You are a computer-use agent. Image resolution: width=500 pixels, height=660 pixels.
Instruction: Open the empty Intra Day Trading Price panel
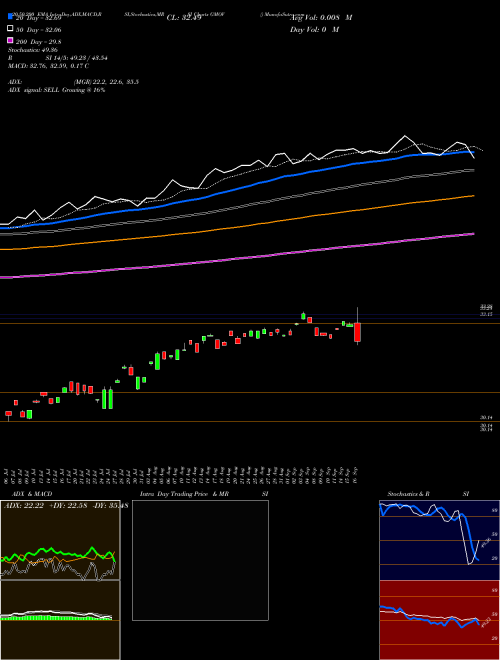(200, 560)
